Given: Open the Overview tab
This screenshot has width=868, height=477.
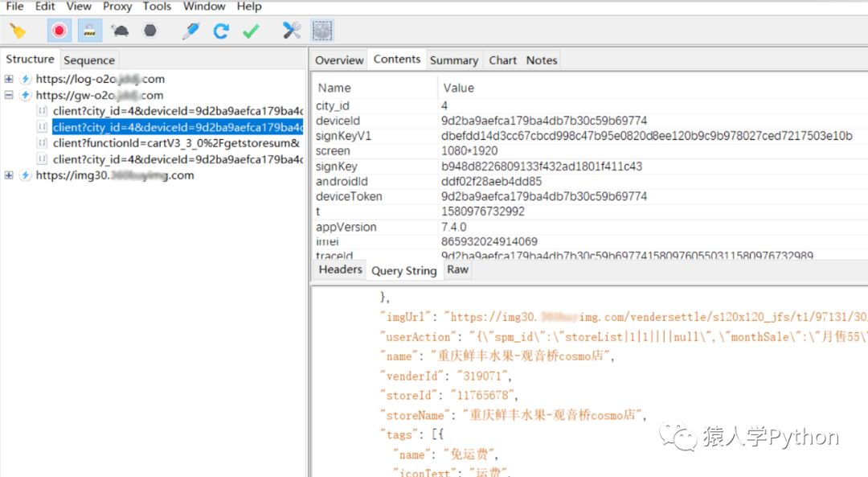Looking at the screenshot, I should click(339, 60).
